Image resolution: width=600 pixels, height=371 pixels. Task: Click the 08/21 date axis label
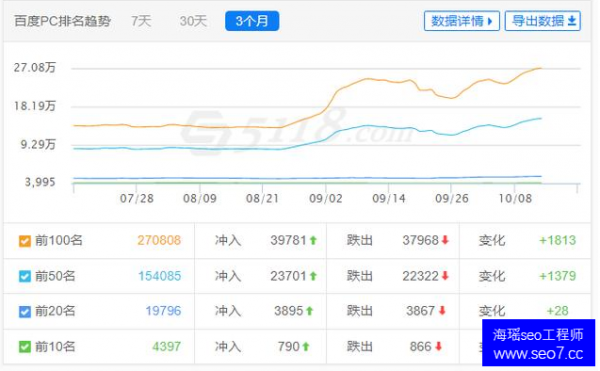pos(262,198)
